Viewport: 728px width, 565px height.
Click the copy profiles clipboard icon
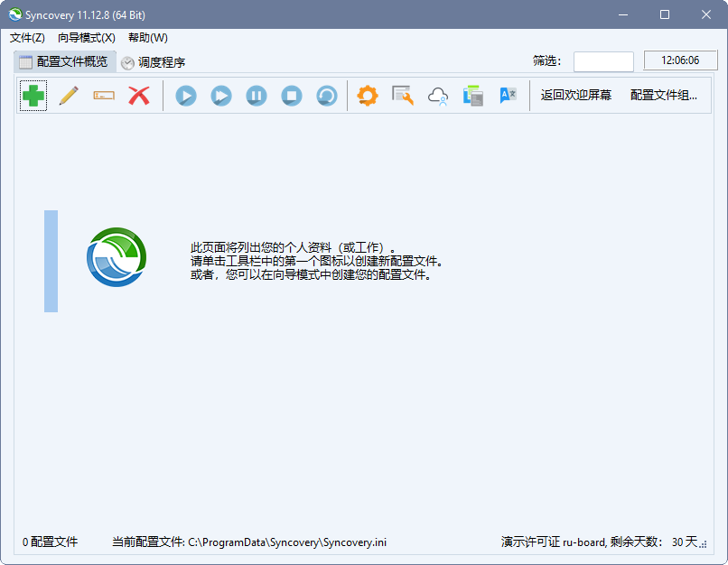(472, 95)
